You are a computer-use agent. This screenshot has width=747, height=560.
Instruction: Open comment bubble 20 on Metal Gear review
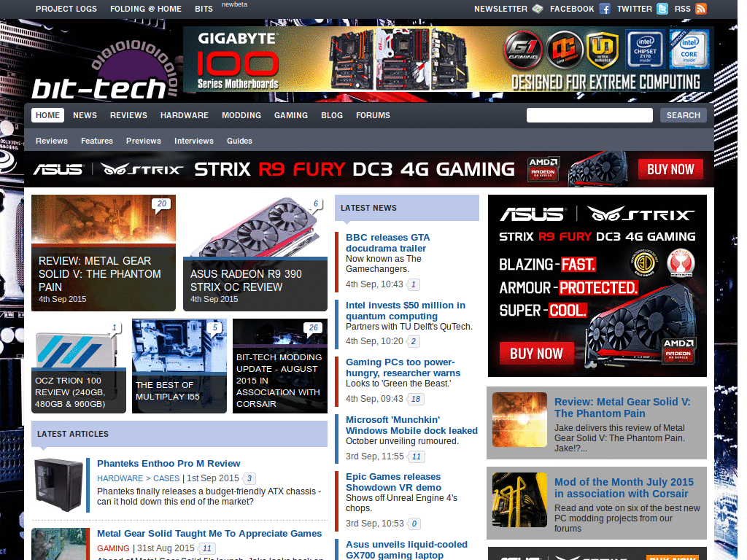tap(161, 204)
